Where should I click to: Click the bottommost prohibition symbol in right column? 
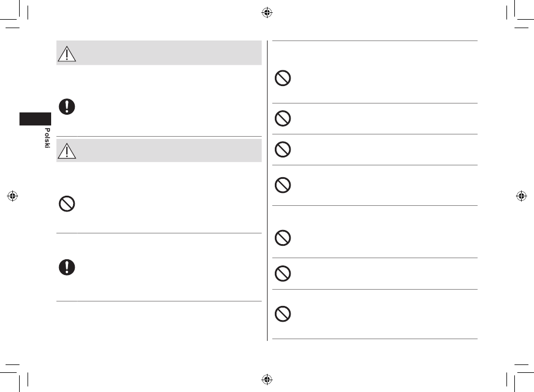tap(283, 314)
